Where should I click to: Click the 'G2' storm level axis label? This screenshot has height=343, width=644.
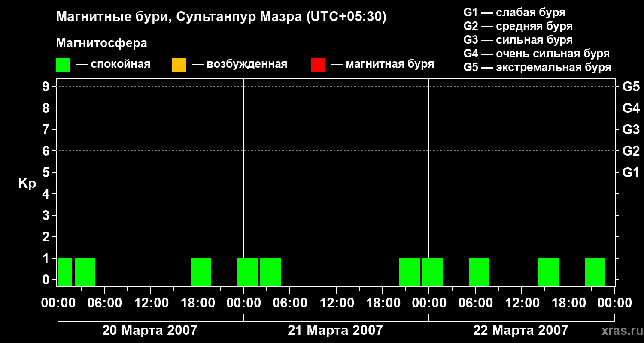[x=631, y=151]
